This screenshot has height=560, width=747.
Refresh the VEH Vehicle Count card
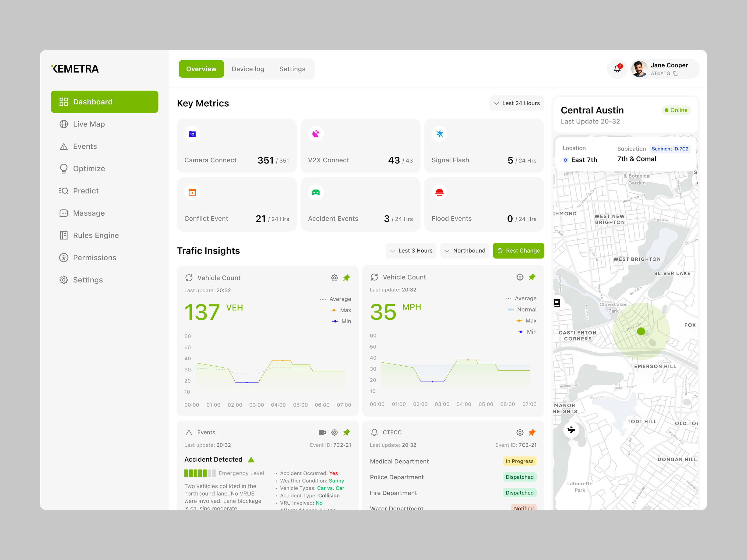(189, 278)
